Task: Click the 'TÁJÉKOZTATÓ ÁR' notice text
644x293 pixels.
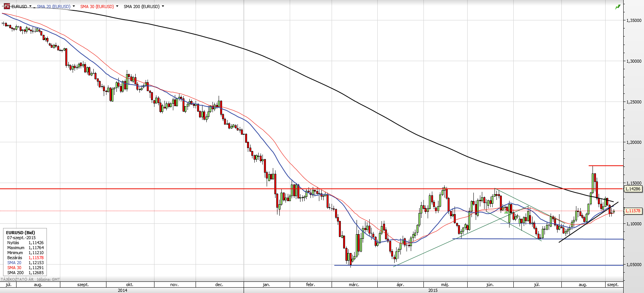Action: click(x=18, y=280)
